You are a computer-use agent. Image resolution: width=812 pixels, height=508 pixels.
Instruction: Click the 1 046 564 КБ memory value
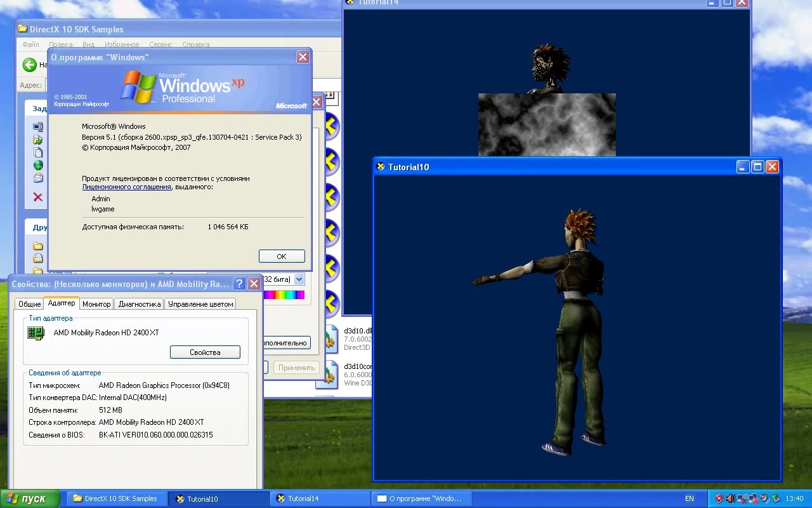pos(228,227)
